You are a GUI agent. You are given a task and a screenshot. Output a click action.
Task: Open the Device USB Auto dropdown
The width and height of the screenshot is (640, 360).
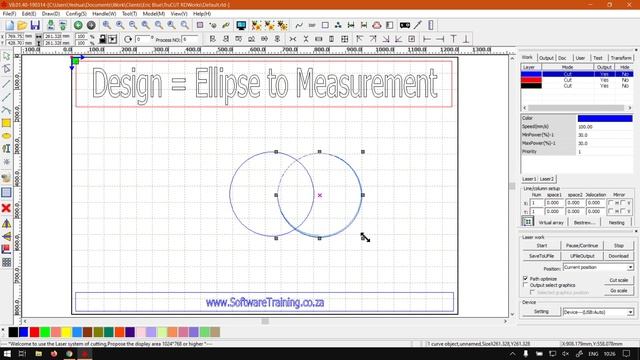(x=598, y=312)
